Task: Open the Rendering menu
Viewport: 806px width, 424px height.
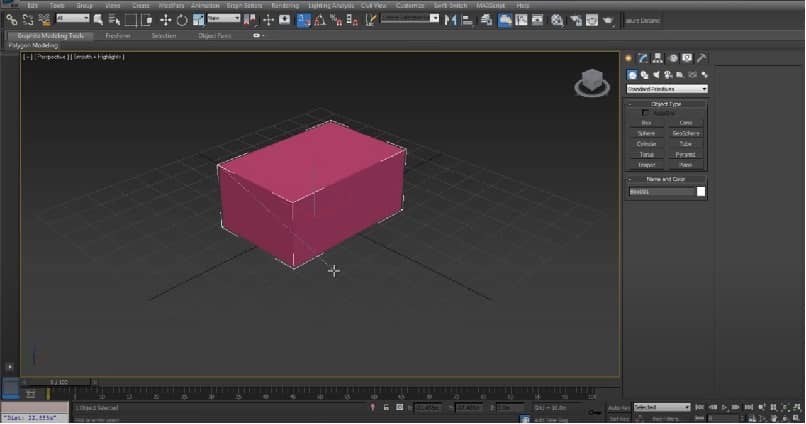Action: (x=285, y=5)
